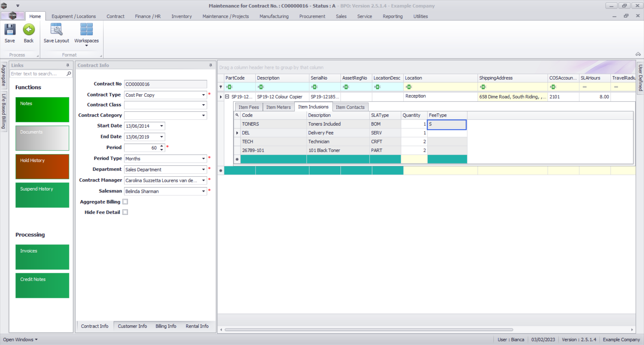Open the Start Date calendar dropdown
Viewport: 644px width, 345px height.
[162, 126]
